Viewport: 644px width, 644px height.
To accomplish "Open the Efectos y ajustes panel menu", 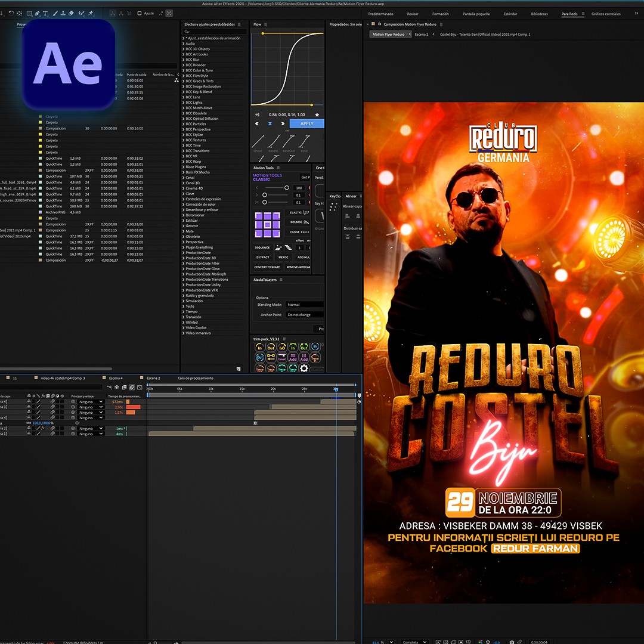I will point(240,24).
